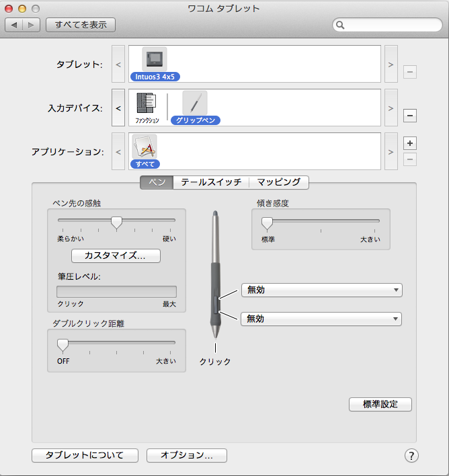Open help with the question mark button
449x476 pixels.
[411, 455]
